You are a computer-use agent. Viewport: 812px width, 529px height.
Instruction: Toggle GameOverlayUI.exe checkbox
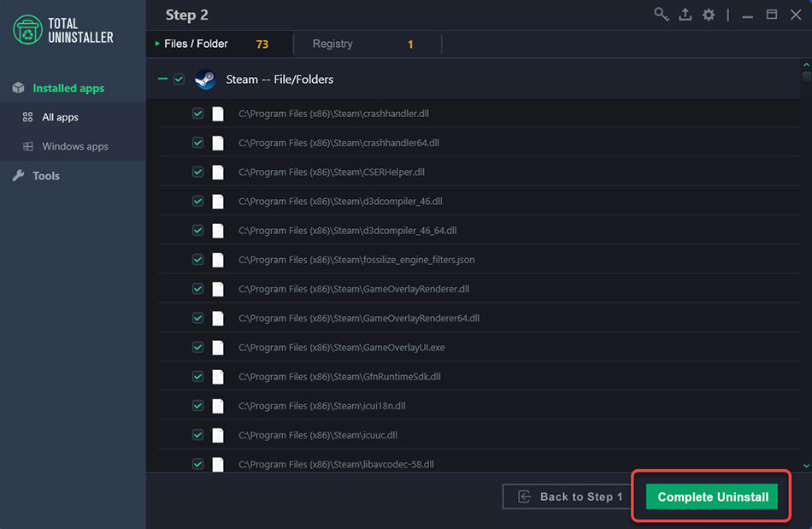[197, 347]
